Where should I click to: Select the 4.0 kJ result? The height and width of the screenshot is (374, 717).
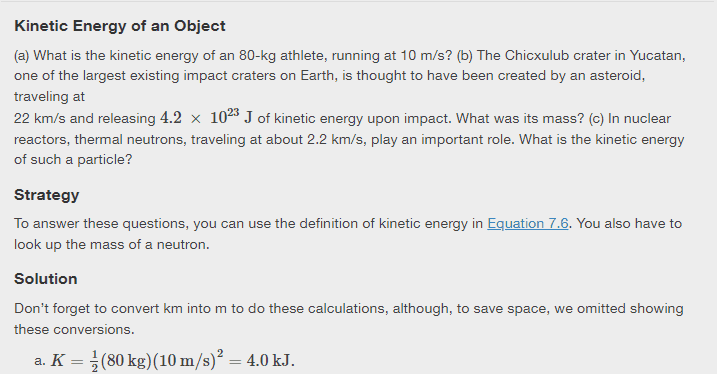(270, 361)
